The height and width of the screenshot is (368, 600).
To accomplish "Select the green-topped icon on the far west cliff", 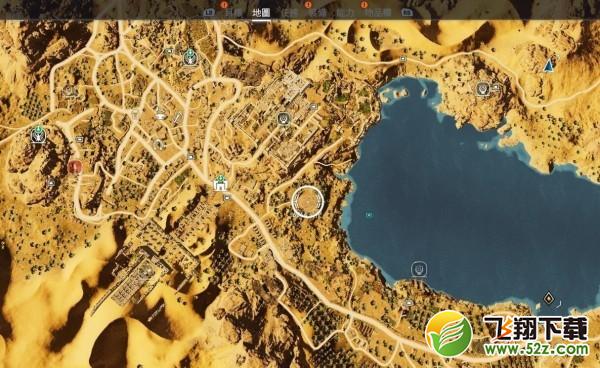I will 38,135.
